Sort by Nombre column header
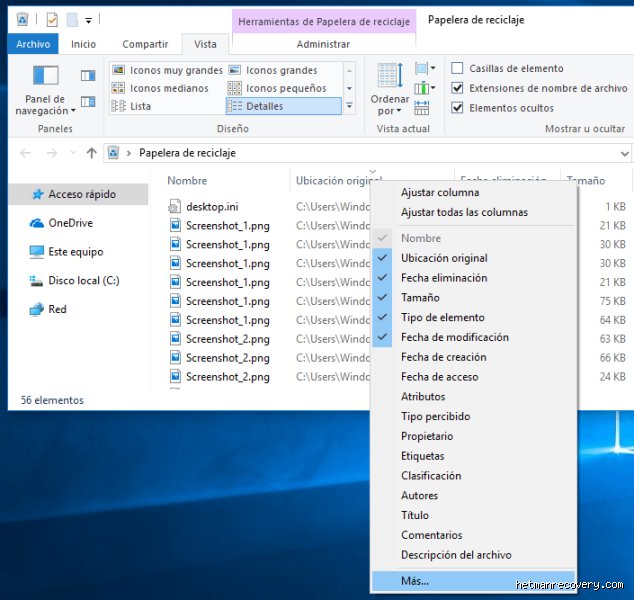 click(x=187, y=181)
